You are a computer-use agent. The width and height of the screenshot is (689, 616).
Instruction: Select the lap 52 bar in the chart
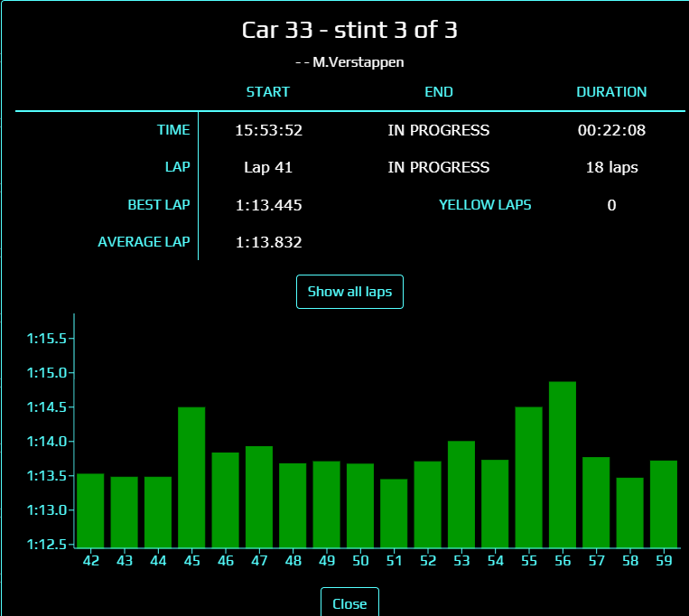427,504
